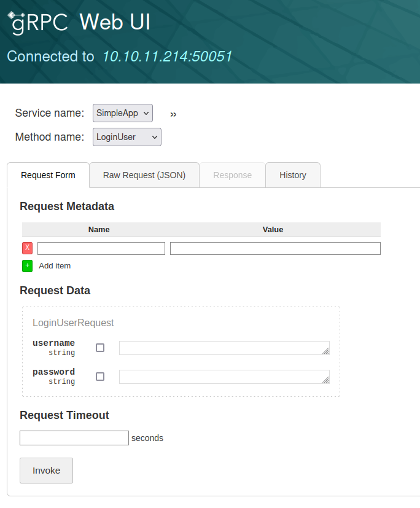Click the double chevron next to SimpleApp
This screenshot has width=420, height=508.
click(x=173, y=114)
